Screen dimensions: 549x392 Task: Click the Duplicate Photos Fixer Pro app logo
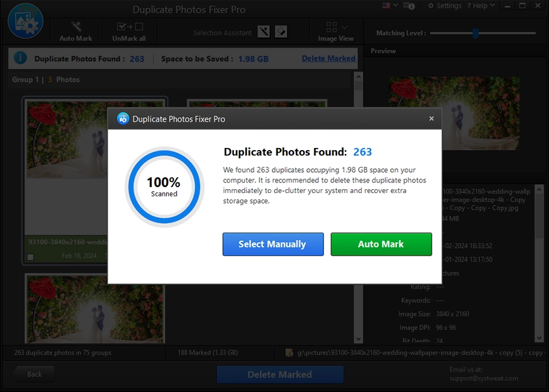tap(25, 22)
